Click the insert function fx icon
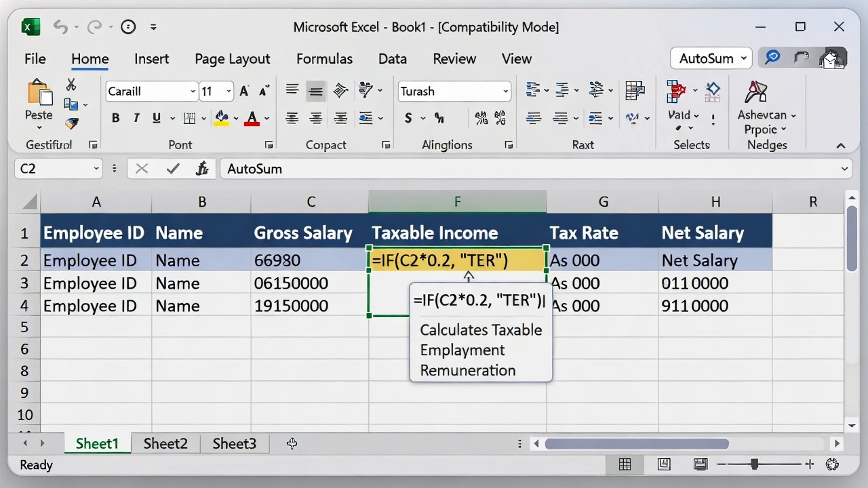 (x=202, y=169)
